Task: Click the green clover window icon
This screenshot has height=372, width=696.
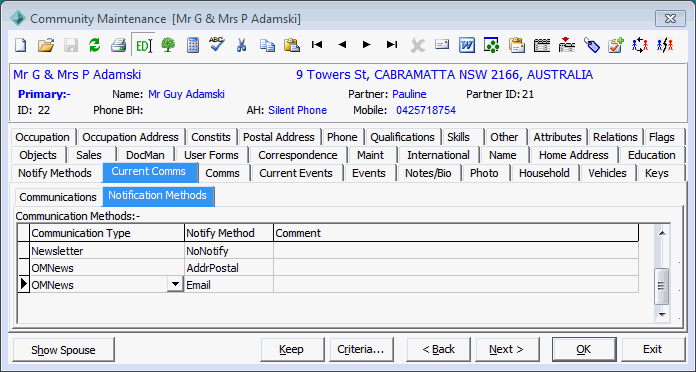Action: (491, 45)
